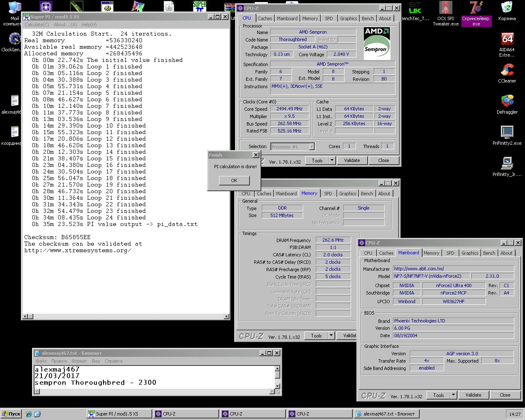Open Bench tab in top CPU-Z window
525x420 pixels.
pyautogui.click(x=368, y=18)
